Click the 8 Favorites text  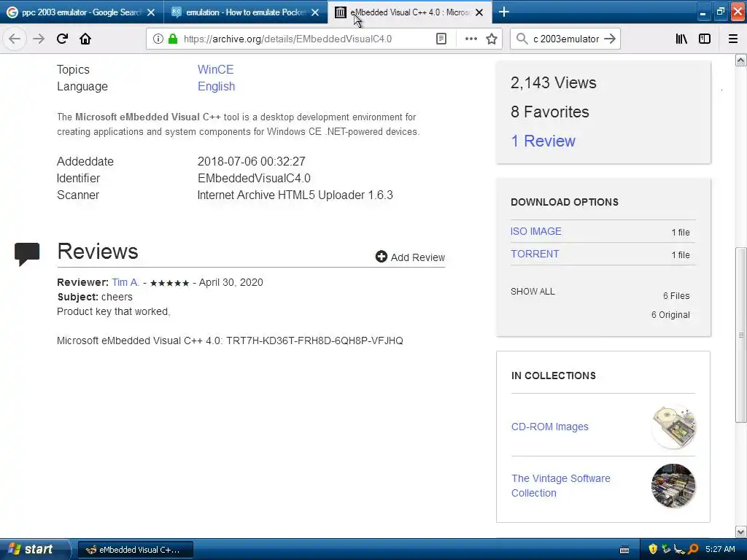550,112
